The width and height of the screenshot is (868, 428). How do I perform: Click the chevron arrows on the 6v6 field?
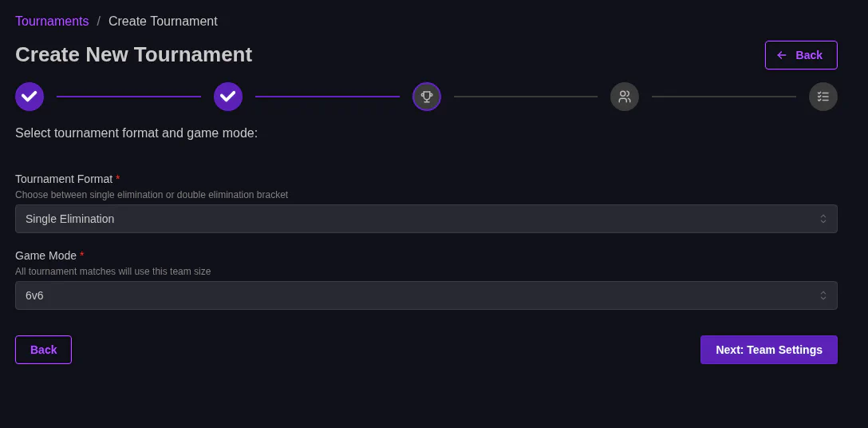(x=823, y=295)
